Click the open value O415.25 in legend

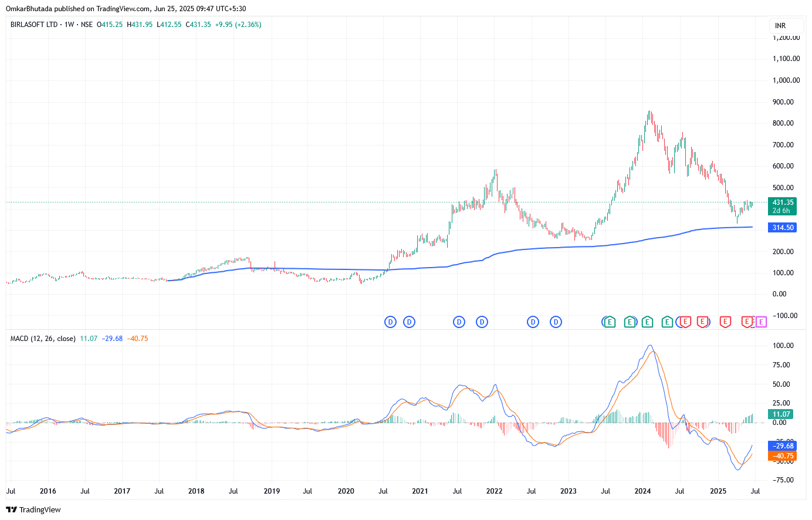(110, 25)
